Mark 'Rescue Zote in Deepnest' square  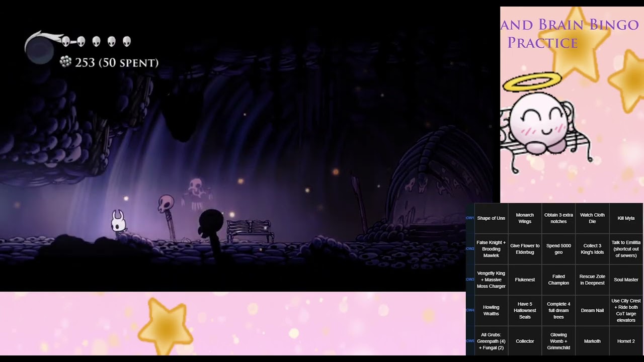click(x=592, y=280)
